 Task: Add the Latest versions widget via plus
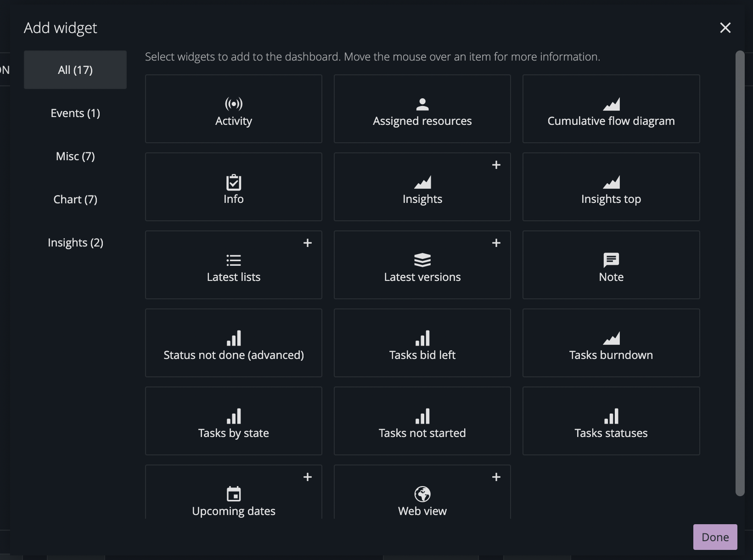tap(496, 243)
